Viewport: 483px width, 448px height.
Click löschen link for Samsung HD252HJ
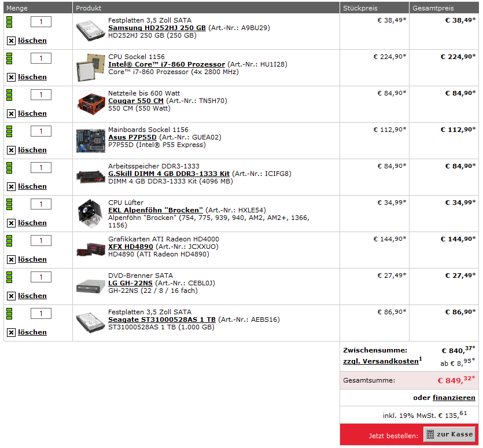click(x=32, y=41)
